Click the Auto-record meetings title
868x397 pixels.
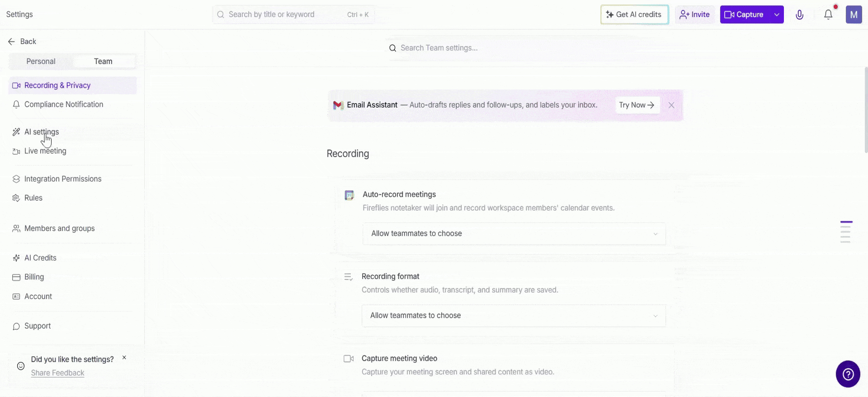click(399, 194)
